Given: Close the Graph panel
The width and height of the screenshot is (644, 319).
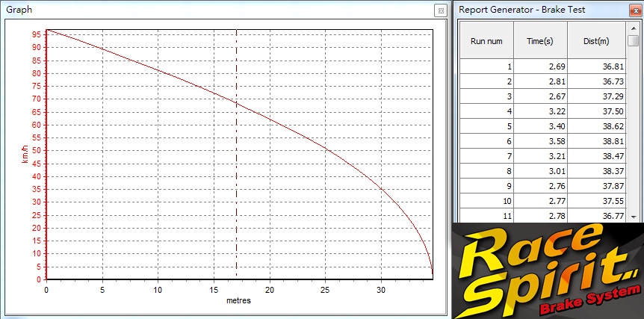Looking at the screenshot, I should 441,10.
